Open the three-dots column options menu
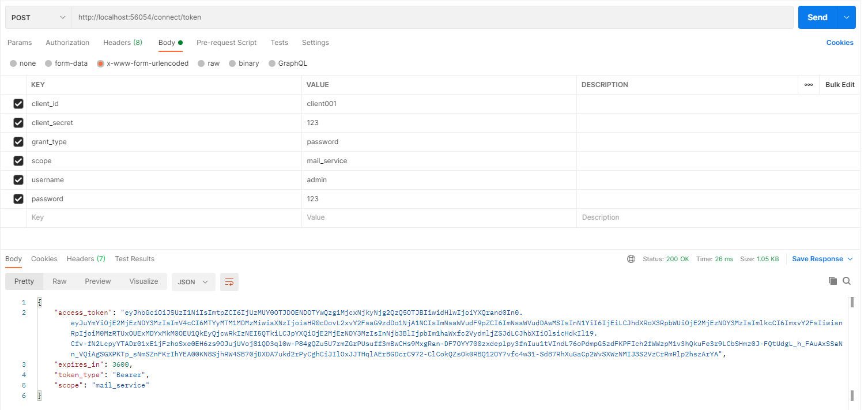 pyautogui.click(x=809, y=85)
